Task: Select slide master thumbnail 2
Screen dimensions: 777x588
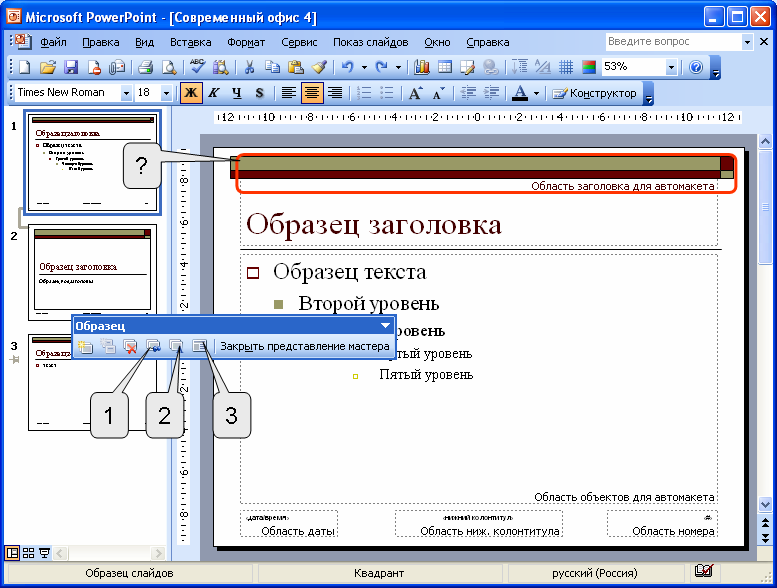Action: (93, 272)
